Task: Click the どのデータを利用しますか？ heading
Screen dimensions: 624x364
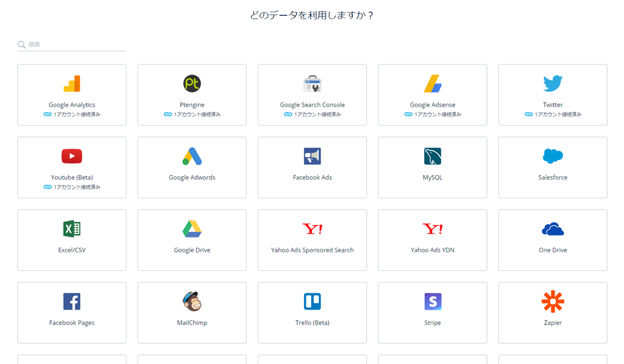Action: (312, 15)
